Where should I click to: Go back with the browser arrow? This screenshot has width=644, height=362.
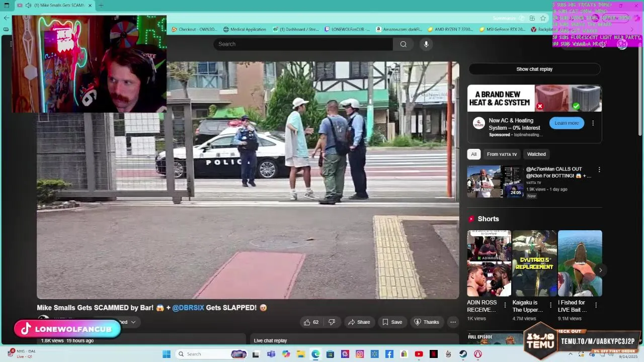click(6, 18)
